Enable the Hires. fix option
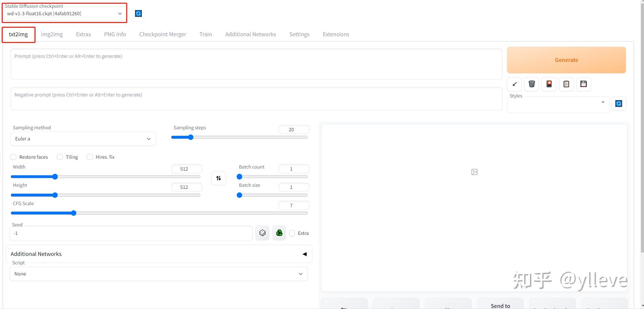Image resolution: width=644 pixels, height=309 pixels. pos(90,157)
